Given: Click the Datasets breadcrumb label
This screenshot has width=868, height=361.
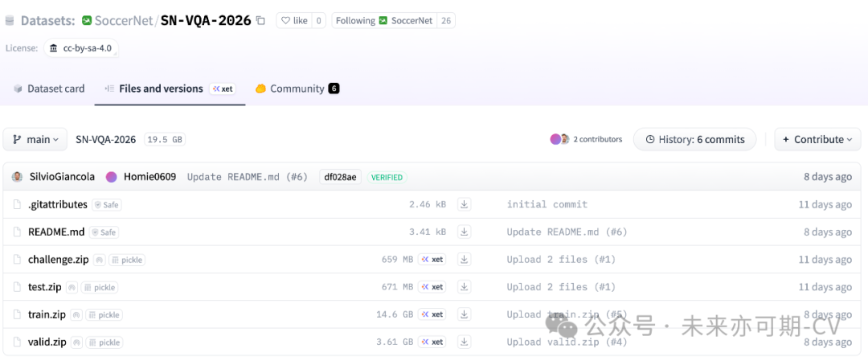Looking at the screenshot, I should [47, 20].
